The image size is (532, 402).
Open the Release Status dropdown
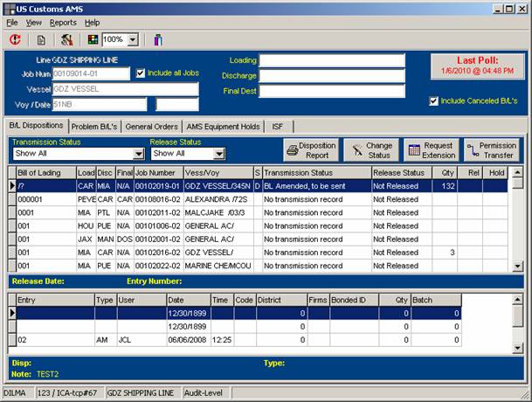(x=218, y=154)
